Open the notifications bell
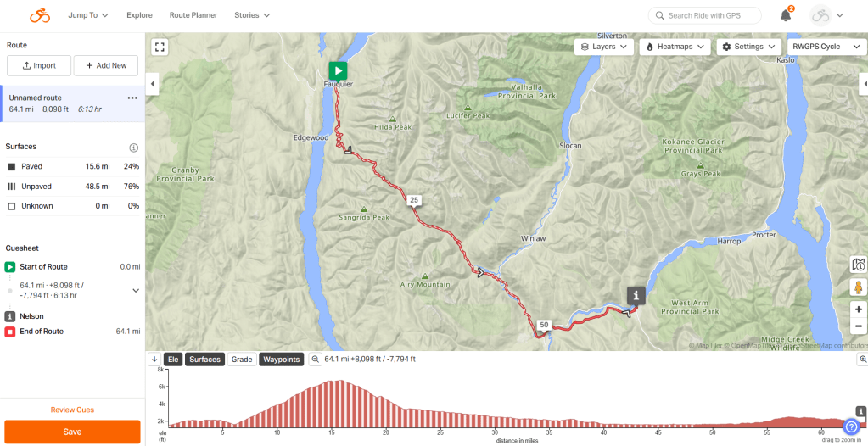Image resolution: width=868 pixels, height=446 pixels. coord(786,15)
